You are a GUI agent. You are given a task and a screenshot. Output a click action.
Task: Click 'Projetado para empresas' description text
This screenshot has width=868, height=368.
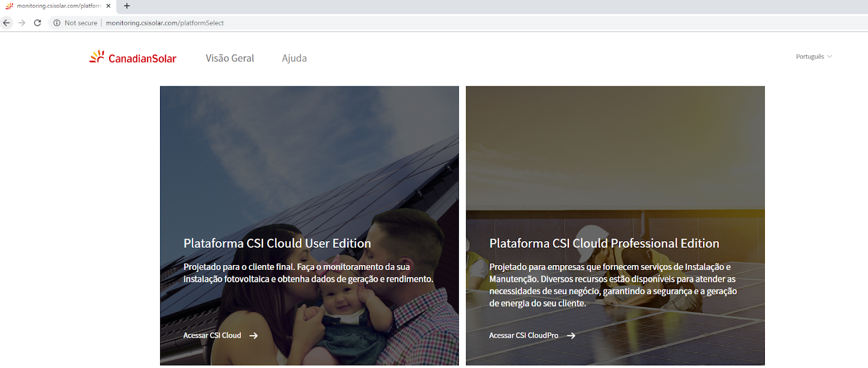[613, 285]
